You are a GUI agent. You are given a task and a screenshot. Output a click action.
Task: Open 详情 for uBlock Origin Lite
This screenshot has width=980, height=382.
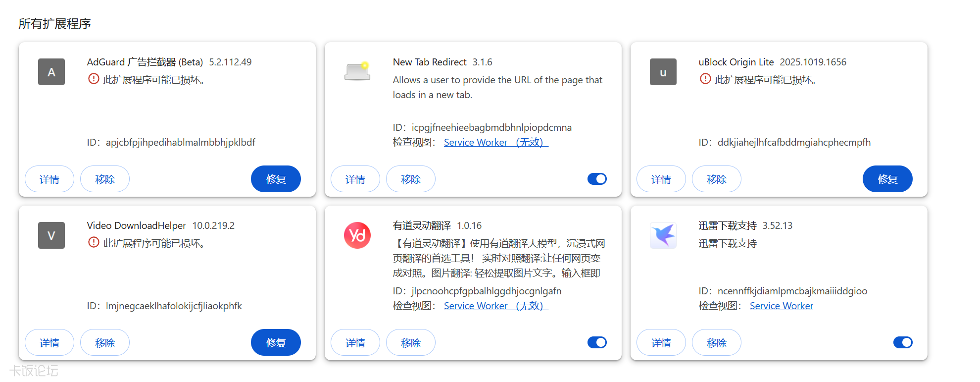661,179
